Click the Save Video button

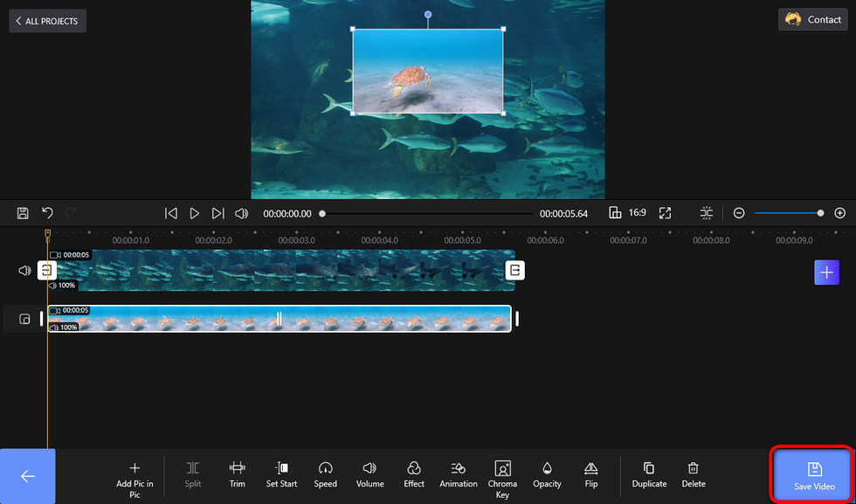(x=814, y=475)
